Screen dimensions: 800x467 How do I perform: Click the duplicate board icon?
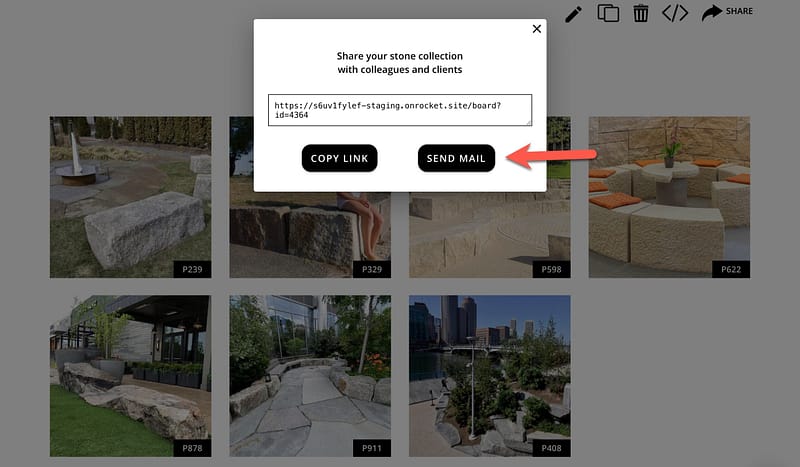(607, 13)
